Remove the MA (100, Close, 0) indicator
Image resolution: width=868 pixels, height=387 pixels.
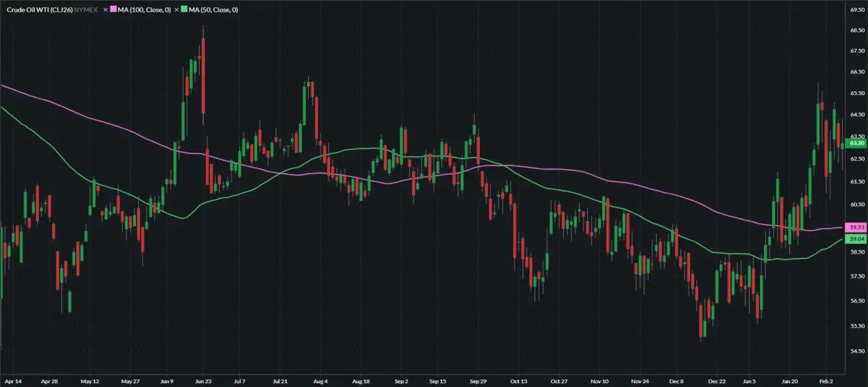tap(105, 10)
